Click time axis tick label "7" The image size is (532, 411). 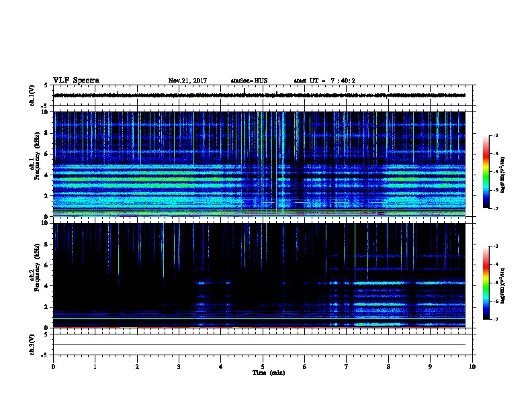(347, 367)
